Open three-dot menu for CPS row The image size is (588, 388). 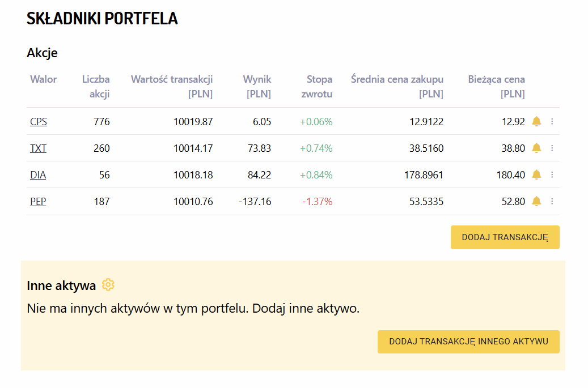coord(552,121)
